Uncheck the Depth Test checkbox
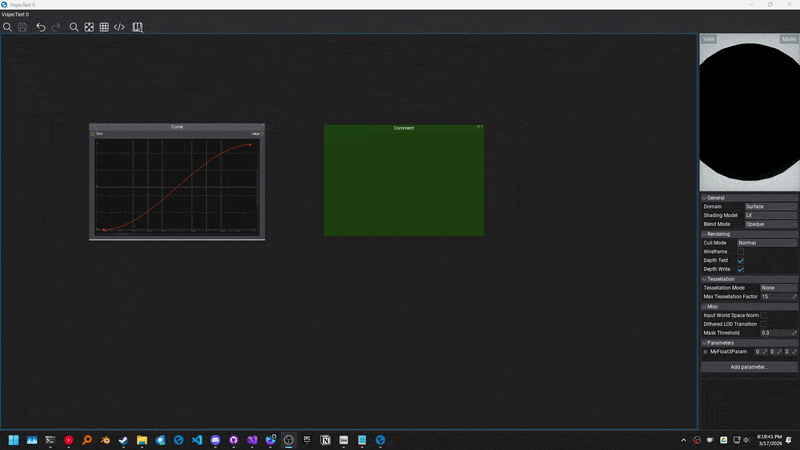The width and height of the screenshot is (800, 450). tap(740, 260)
